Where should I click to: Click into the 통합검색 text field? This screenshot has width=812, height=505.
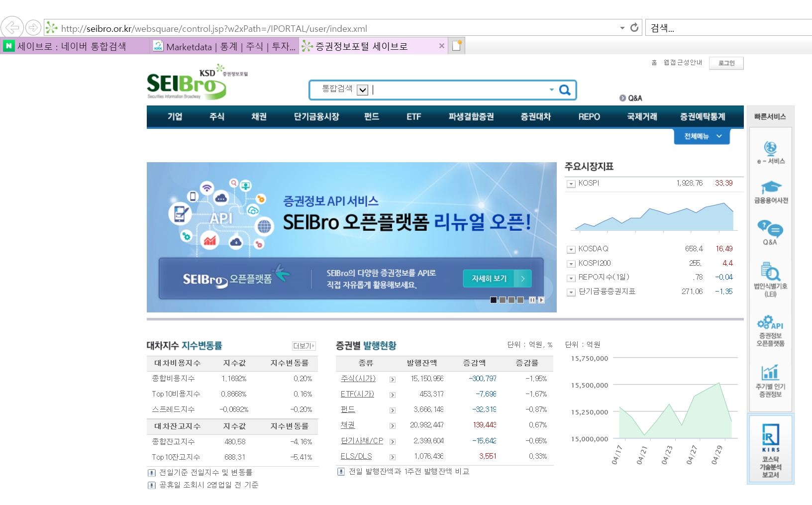point(459,90)
